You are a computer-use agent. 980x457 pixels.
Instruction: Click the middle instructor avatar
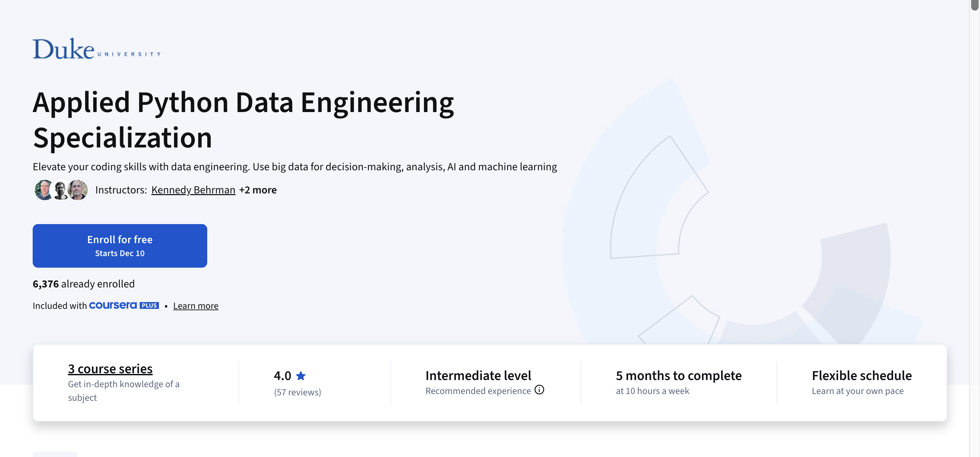tap(61, 189)
